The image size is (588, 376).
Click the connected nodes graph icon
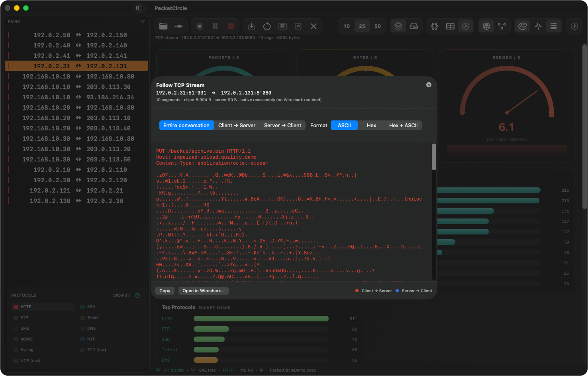pos(502,26)
